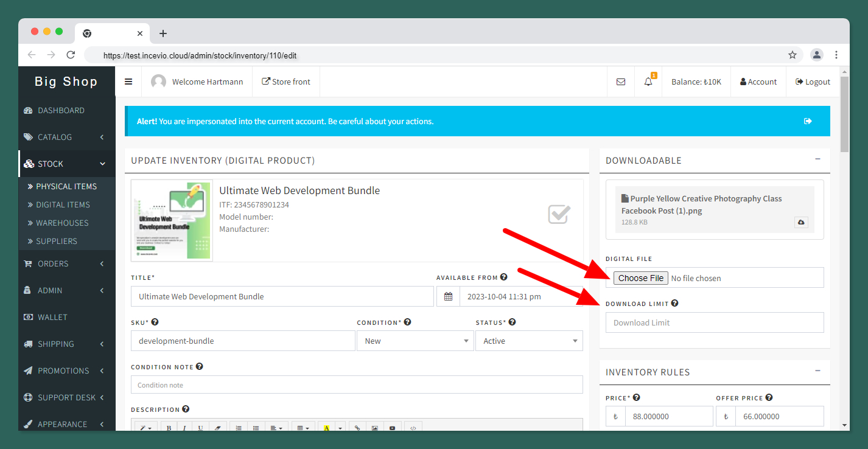Click the hamburger menu toggle icon

(128, 82)
